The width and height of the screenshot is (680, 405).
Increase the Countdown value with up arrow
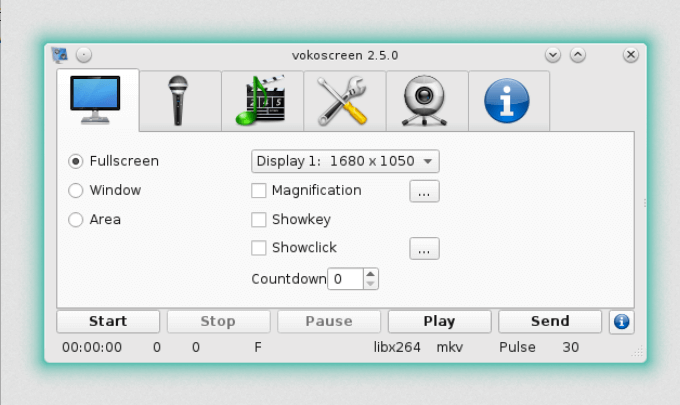371,274
